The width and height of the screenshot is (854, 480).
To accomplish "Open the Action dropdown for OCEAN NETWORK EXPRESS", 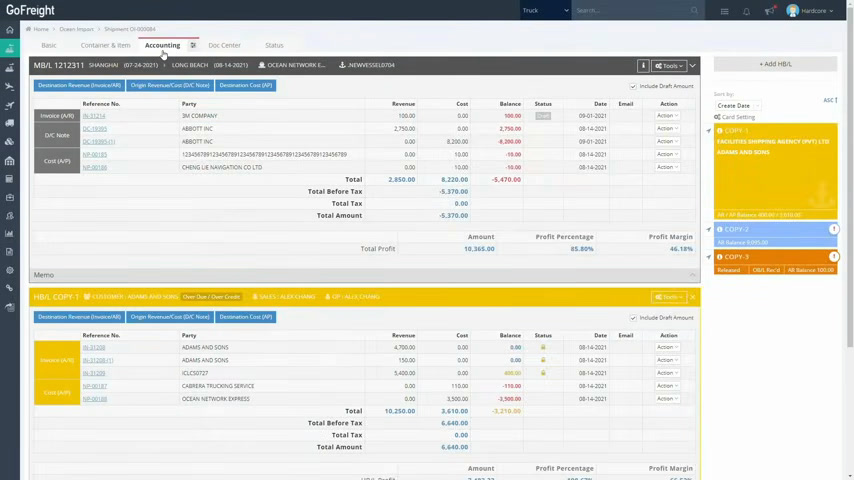I will pos(667,398).
